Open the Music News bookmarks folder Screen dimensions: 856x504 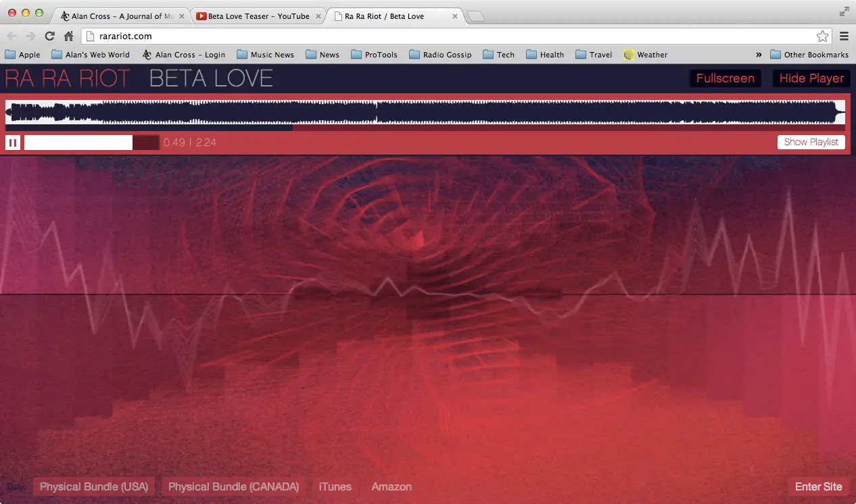[x=266, y=55]
